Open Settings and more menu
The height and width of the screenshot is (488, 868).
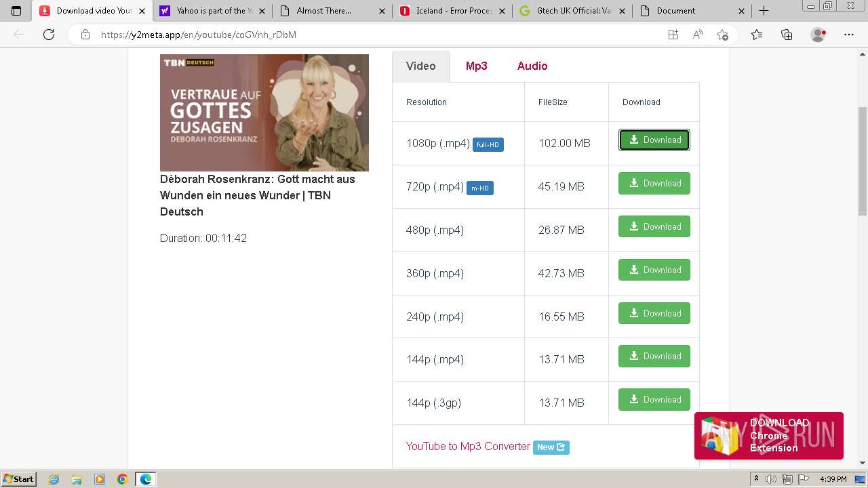(849, 35)
